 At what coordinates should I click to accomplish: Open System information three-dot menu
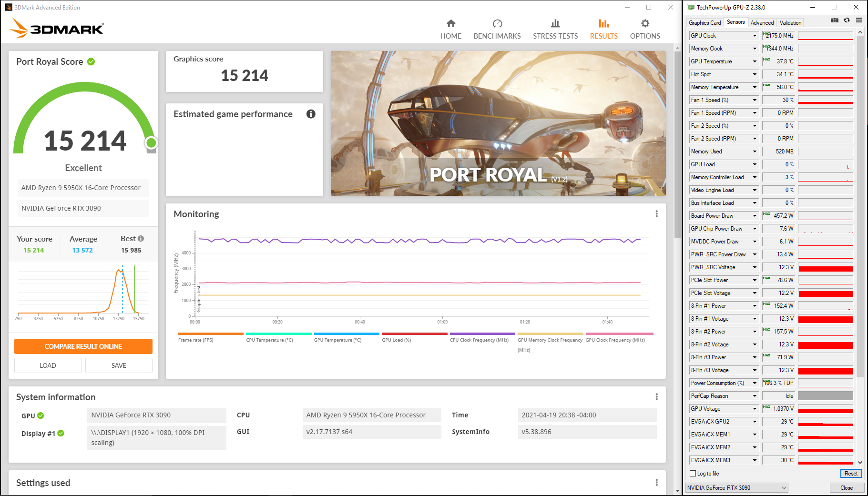coord(656,397)
